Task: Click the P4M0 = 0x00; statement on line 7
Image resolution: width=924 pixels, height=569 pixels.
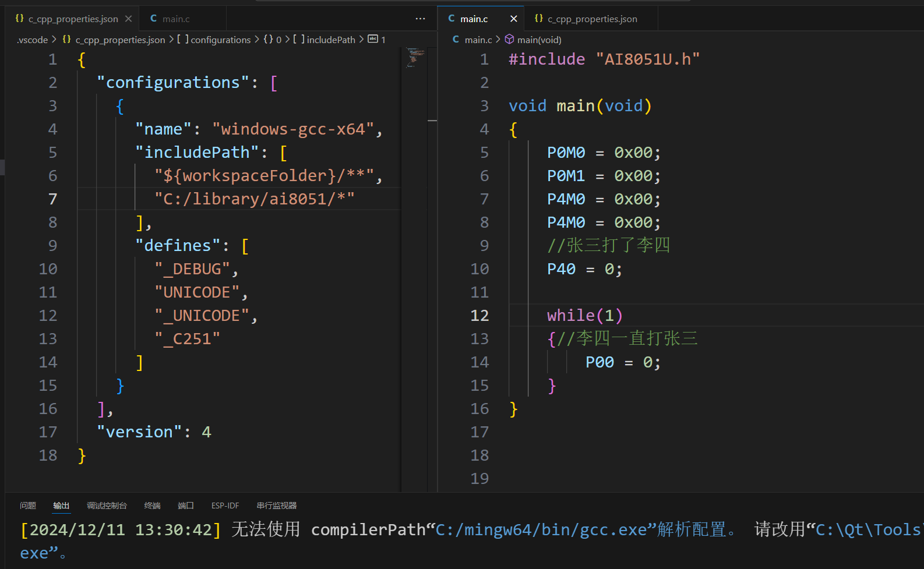Action: tap(604, 199)
